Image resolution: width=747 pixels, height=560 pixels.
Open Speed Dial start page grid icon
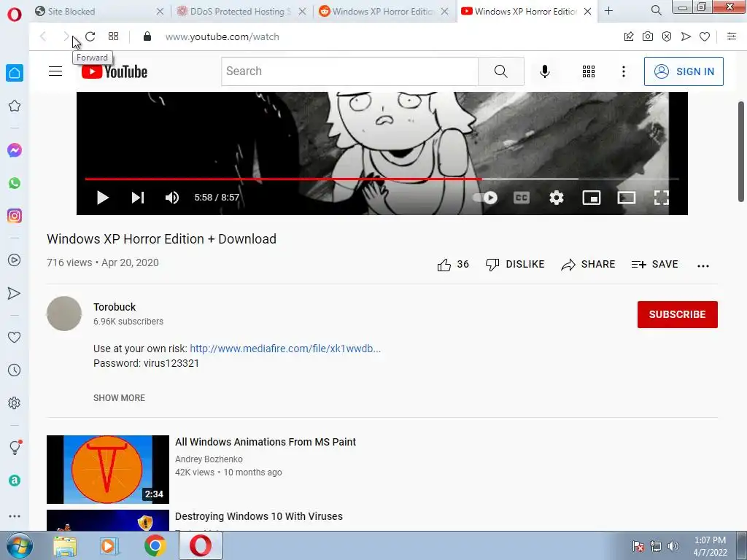113,36
